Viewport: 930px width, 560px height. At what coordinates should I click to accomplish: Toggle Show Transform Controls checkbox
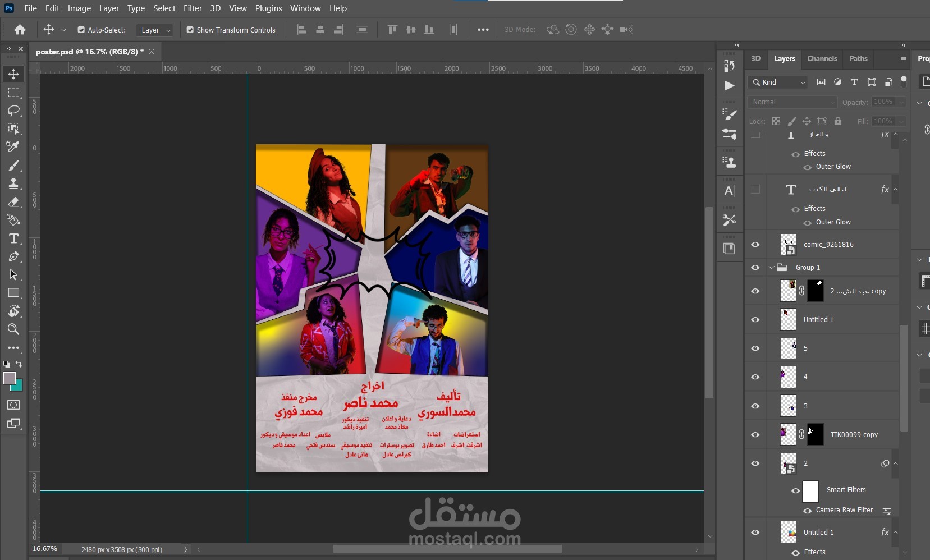pyautogui.click(x=190, y=30)
